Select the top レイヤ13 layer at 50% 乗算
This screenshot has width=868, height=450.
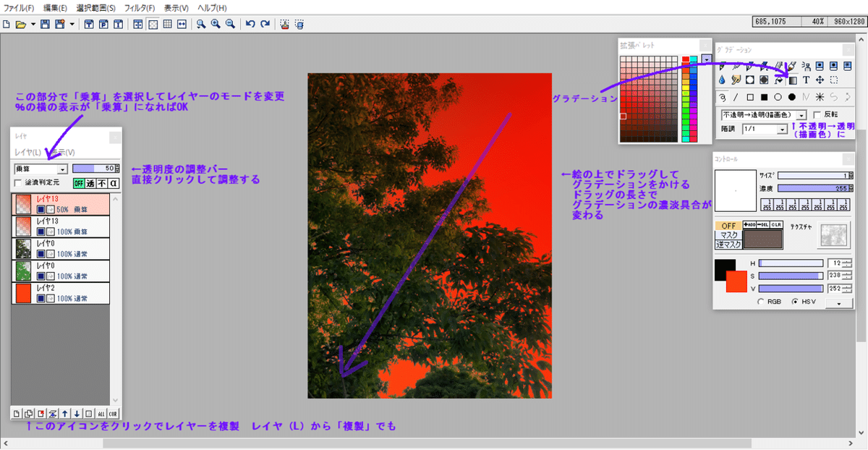coord(61,203)
